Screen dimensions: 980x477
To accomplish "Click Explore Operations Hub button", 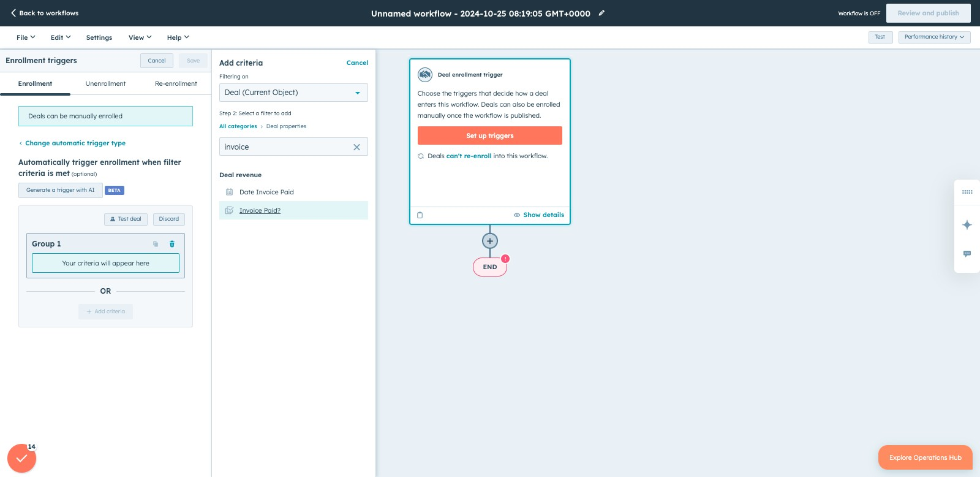I will [x=925, y=457].
